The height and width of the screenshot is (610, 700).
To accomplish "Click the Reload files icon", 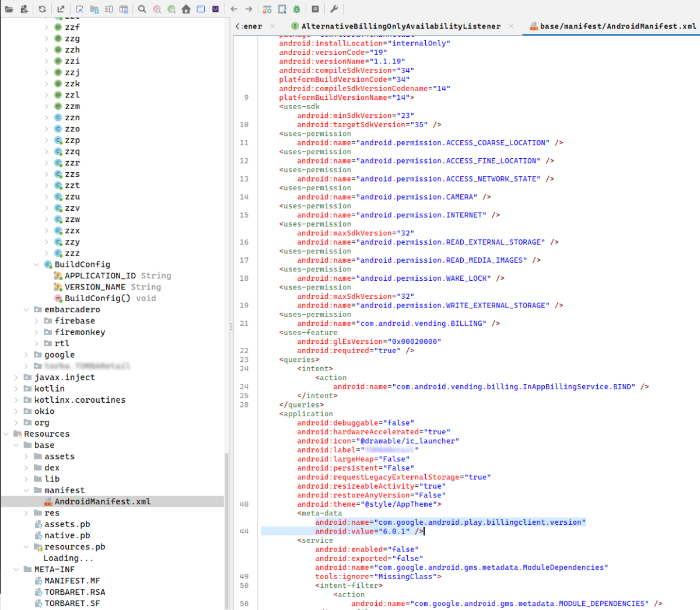I will 43,9.
